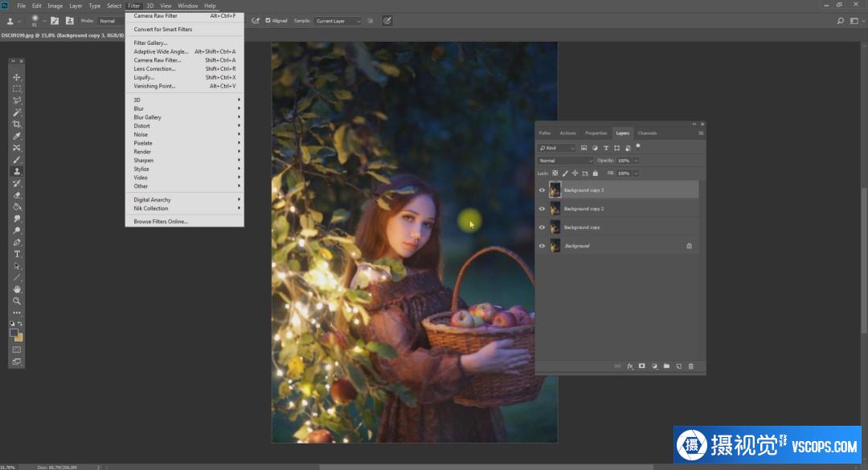Toggle lock transparent pixels

click(555, 174)
